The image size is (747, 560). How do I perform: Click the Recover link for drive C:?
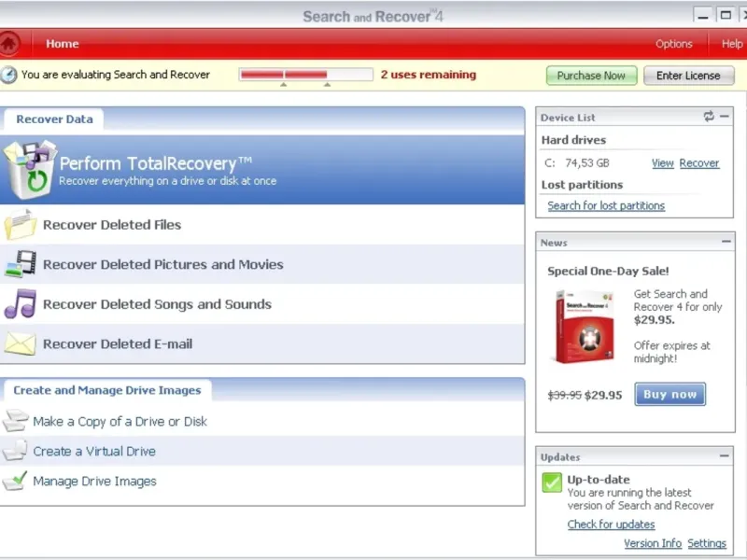(698, 163)
